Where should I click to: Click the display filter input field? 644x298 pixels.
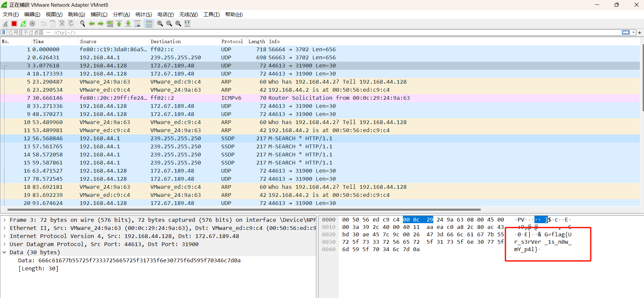(x=314, y=32)
